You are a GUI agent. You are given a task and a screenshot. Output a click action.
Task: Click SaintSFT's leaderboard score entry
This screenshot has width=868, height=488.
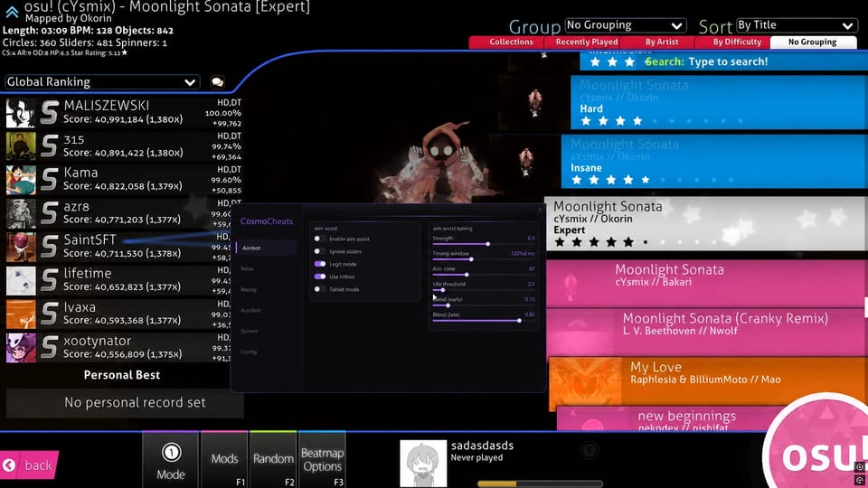(125, 247)
